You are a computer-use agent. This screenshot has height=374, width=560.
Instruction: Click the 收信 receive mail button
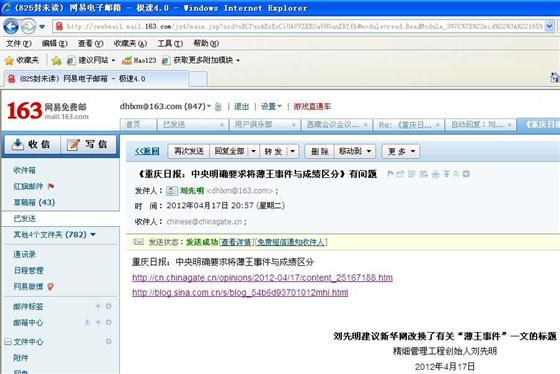point(31,144)
